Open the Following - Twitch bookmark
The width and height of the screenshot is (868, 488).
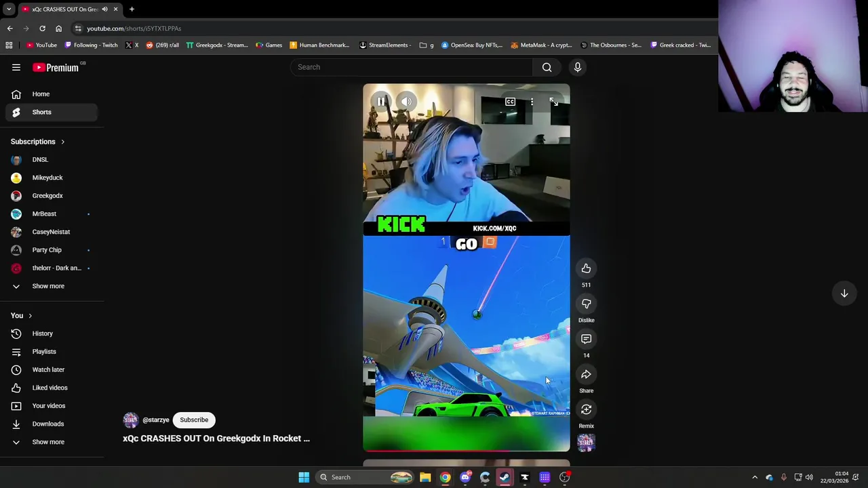[91, 45]
